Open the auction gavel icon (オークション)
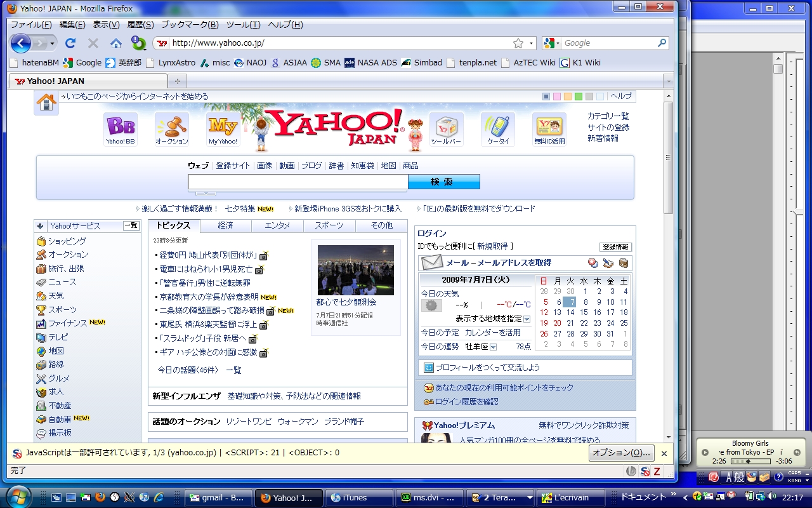812x508 pixels. click(172, 130)
